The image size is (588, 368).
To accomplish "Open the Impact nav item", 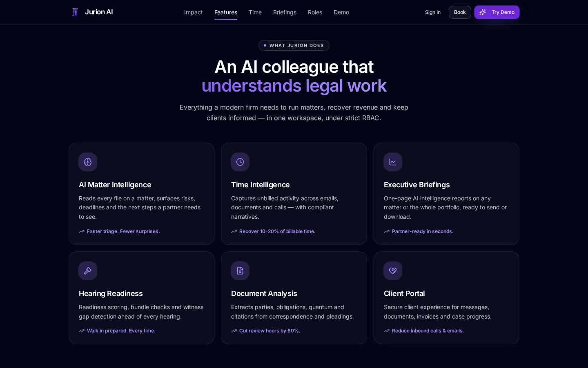I will [194, 12].
